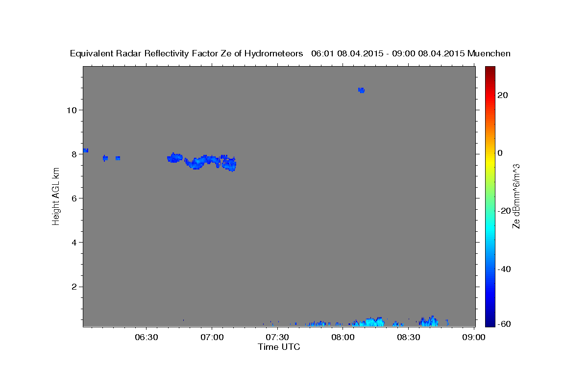Click the 'Height AGL km' axis label
Image resolution: width=588 pixels, height=392 pixels.
[x=56, y=196]
